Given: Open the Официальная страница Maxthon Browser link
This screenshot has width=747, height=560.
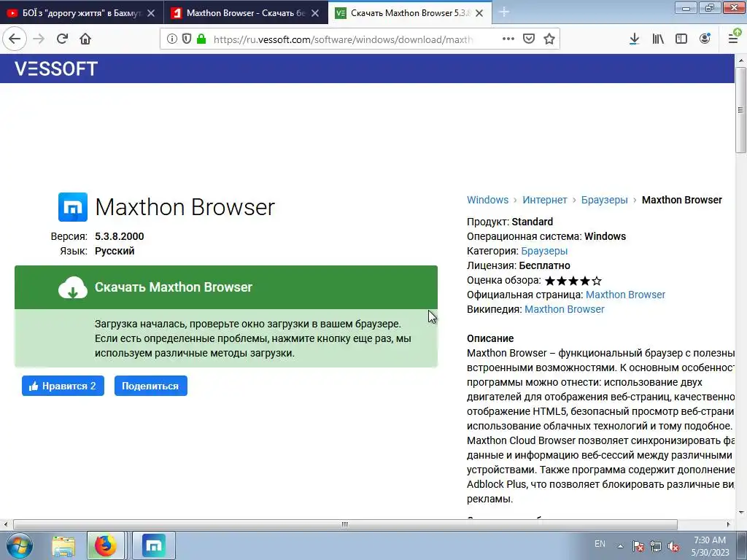Looking at the screenshot, I should (625, 295).
